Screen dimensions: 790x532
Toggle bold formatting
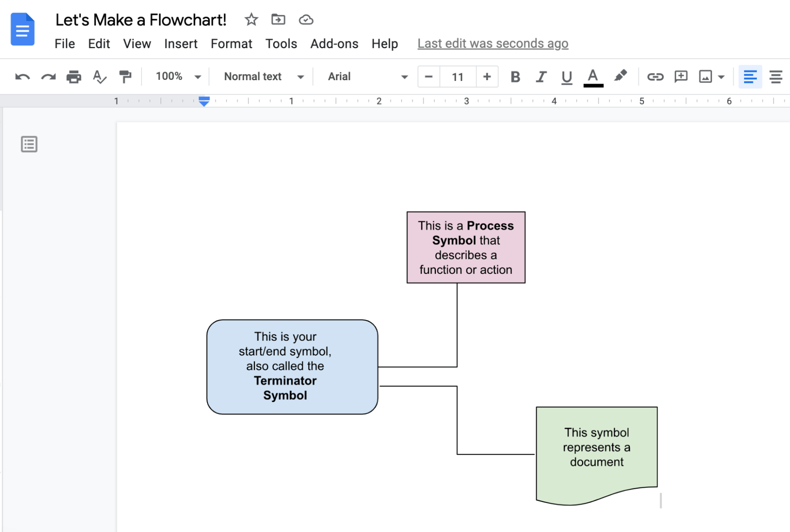click(515, 77)
